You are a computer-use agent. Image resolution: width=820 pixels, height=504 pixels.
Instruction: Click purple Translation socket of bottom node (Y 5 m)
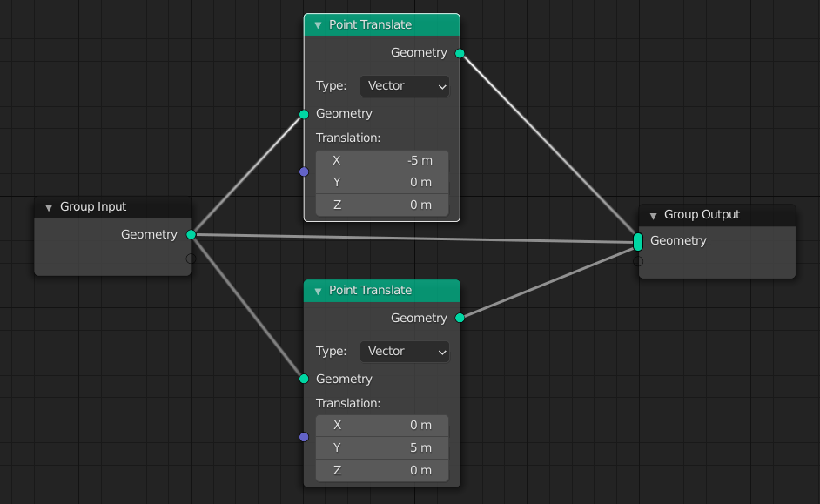pos(304,437)
